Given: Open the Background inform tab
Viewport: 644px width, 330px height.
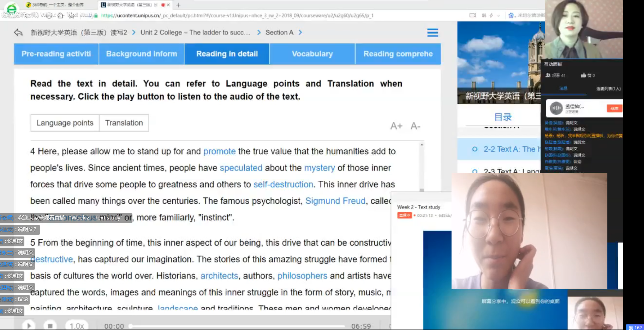Looking at the screenshot, I should (142, 54).
